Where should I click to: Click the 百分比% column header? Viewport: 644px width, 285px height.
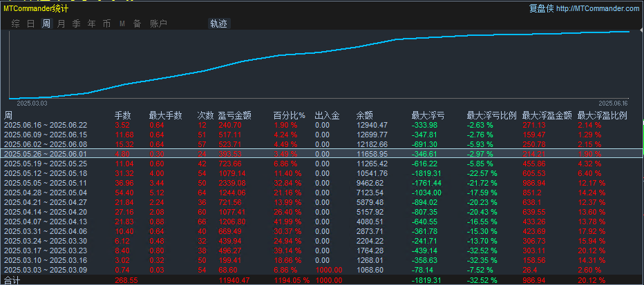290,116
